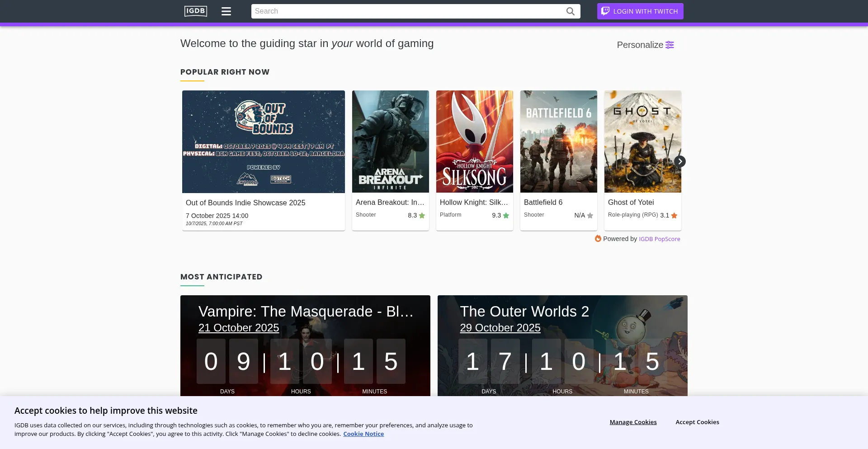Open Out of Bounds Indie Showcase banner

click(263, 142)
